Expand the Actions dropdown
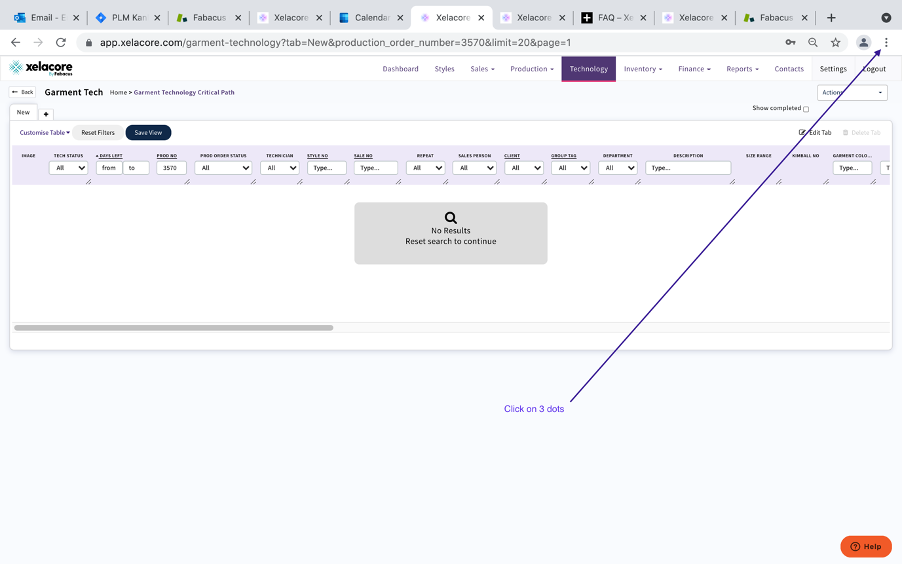902x564 pixels. tap(852, 92)
